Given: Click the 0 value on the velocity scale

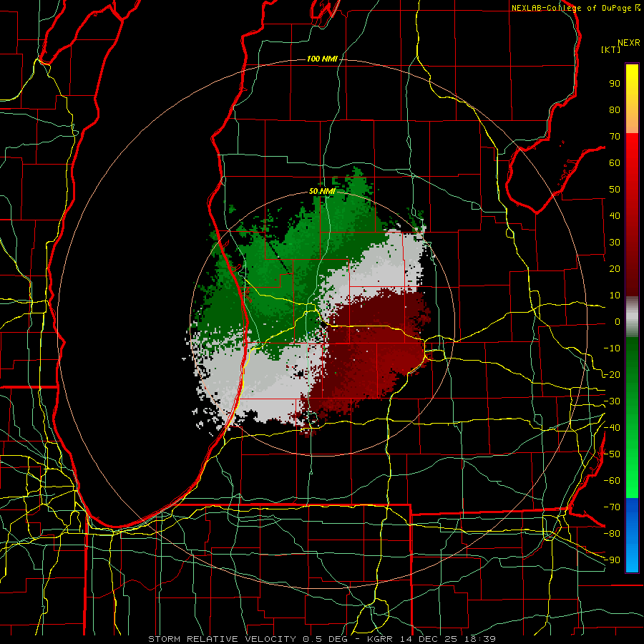Looking at the screenshot, I should point(618,322).
